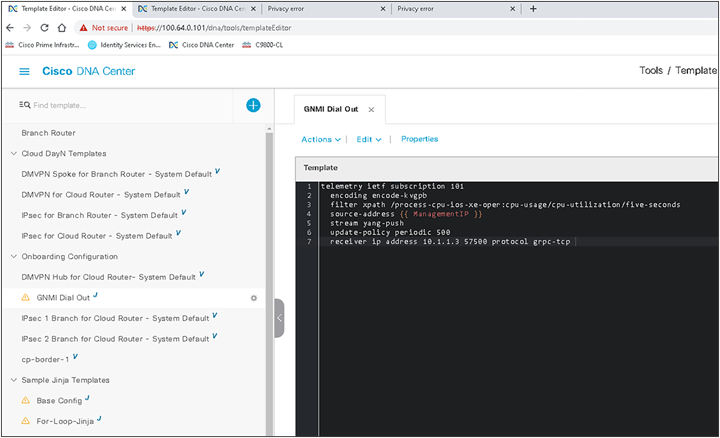Select the GNMI Dial Out template
720x438 pixels.
63,298
